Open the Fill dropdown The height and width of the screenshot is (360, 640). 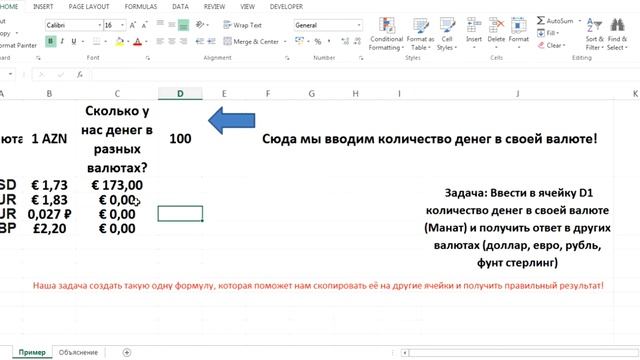tap(548, 33)
